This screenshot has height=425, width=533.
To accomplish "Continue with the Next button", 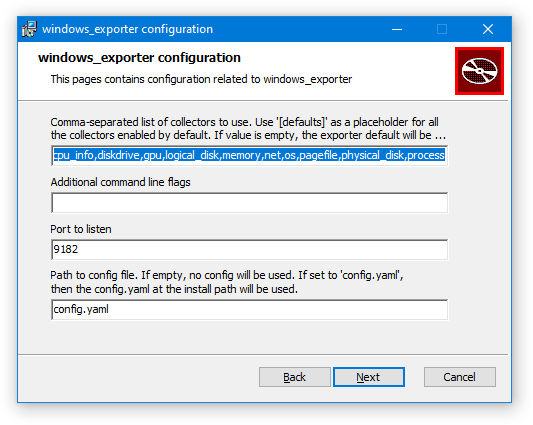I will pyautogui.click(x=369, y=377).
